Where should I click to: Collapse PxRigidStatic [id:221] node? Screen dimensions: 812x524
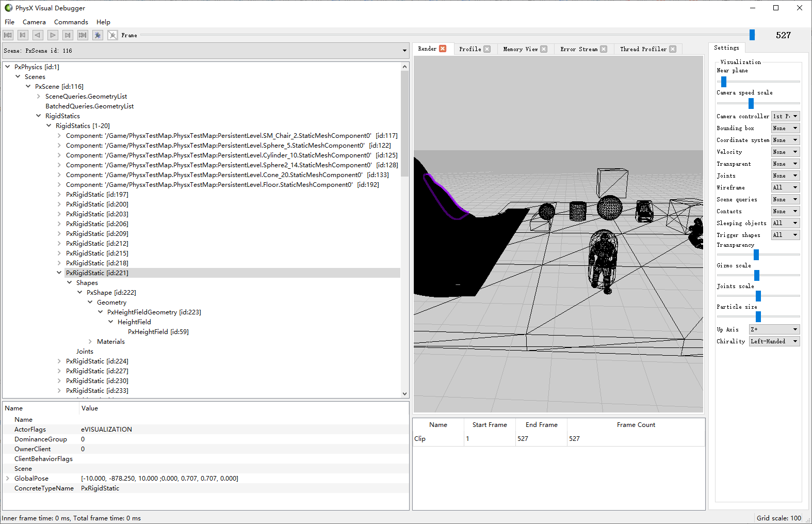pyautogui.click(x=59, y=273)
